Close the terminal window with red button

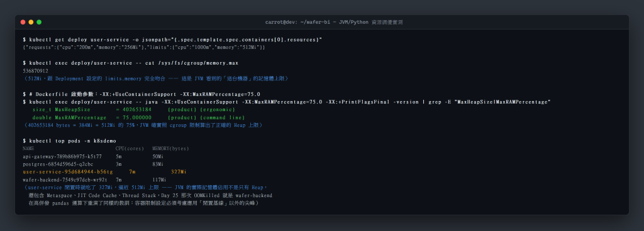point(23,22)
